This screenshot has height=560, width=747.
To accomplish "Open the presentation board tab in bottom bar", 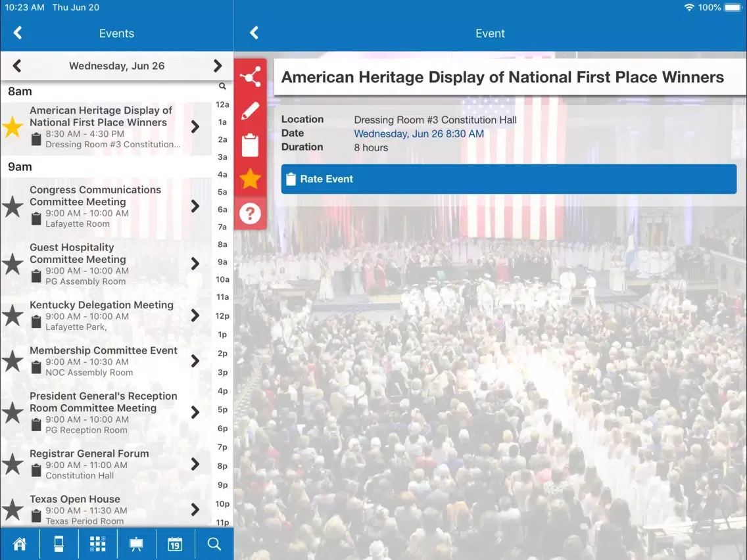I will (x=136, y=544).
